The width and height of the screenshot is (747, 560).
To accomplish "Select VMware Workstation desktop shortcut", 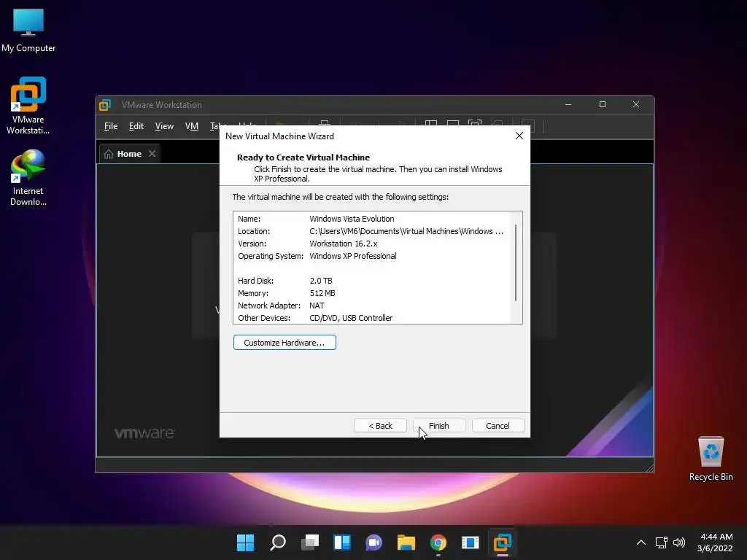I will tap(28, 106).
